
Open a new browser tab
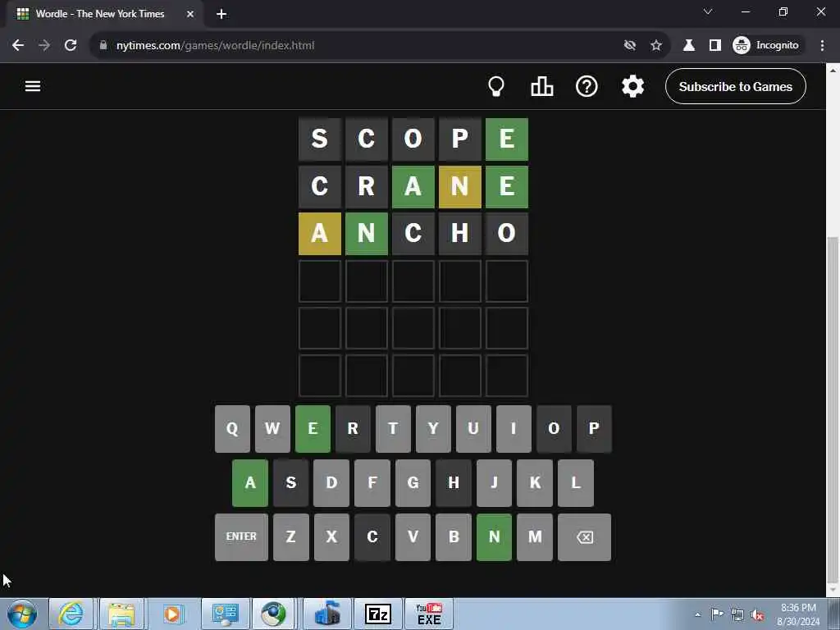tap(221, 14)
